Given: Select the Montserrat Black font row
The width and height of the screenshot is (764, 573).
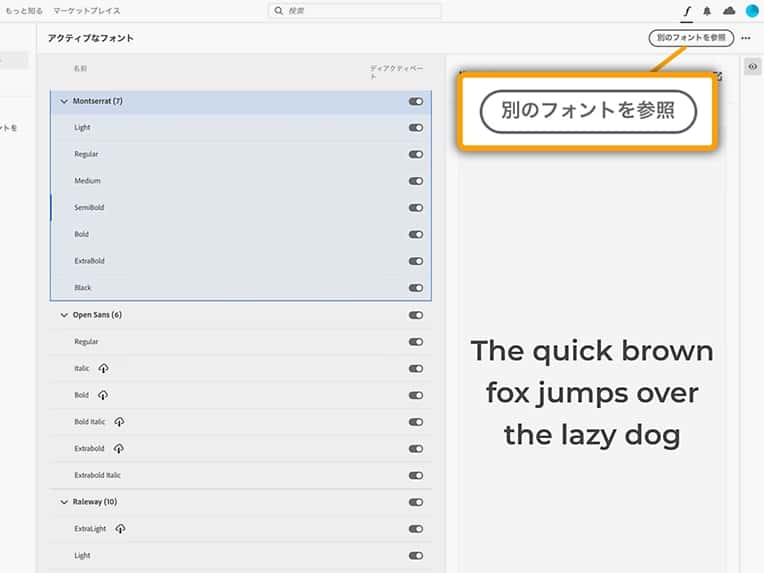Looking at the screenshot, I should [241, 287].
